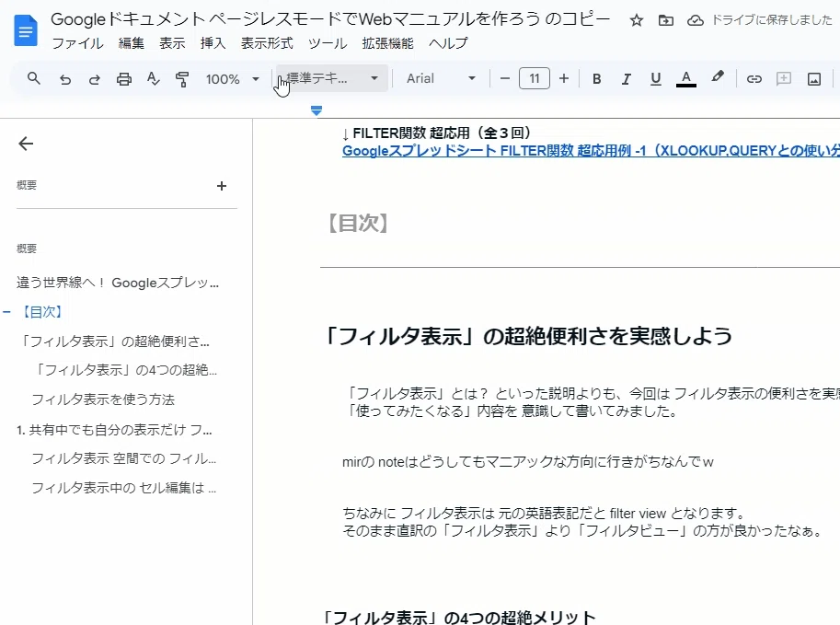Toggle underline formatting
This screenshot has width=840, height=625.
coord(655,79)
